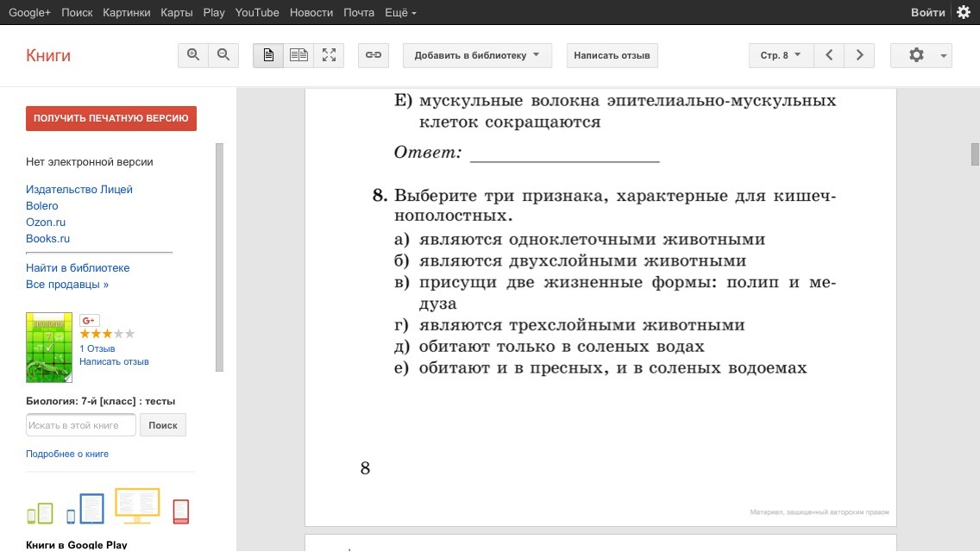Viewport: 980px width, 552px height.
Task: Switch to single page view
Action: coord(268,55)
